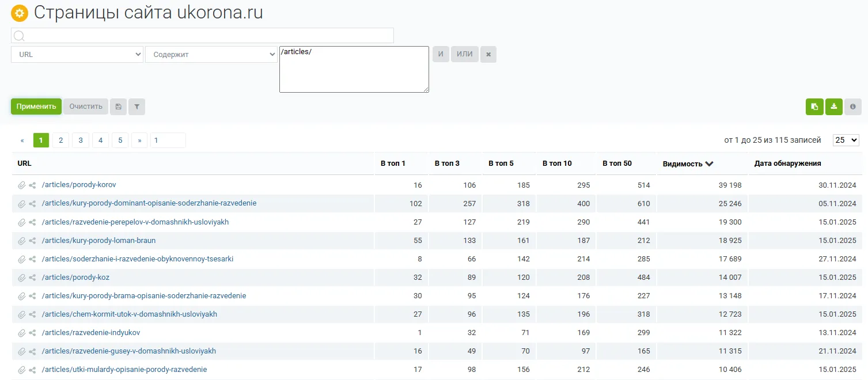Open the 25 records-per-page dropdown
868x380 pixels.
(846, 140)
